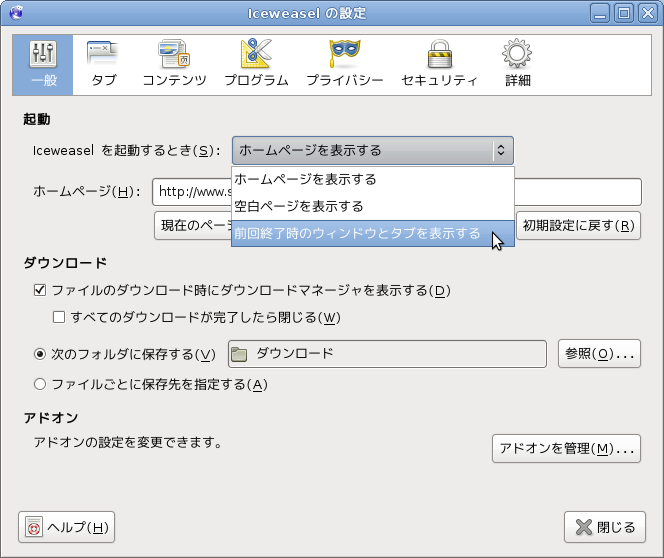Click the folder icon in ダウンロード field
Viewport: 664px width, 558px height.
coord(239,354)
